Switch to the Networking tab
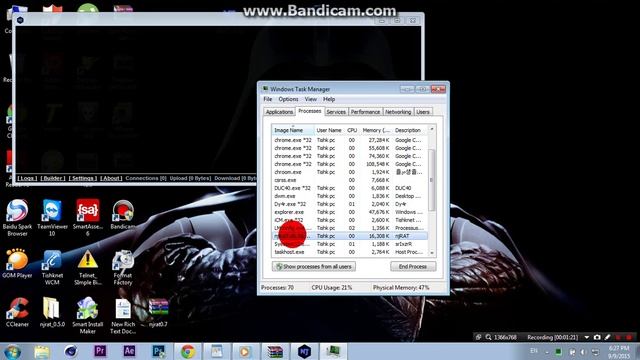 click(398, 112)
